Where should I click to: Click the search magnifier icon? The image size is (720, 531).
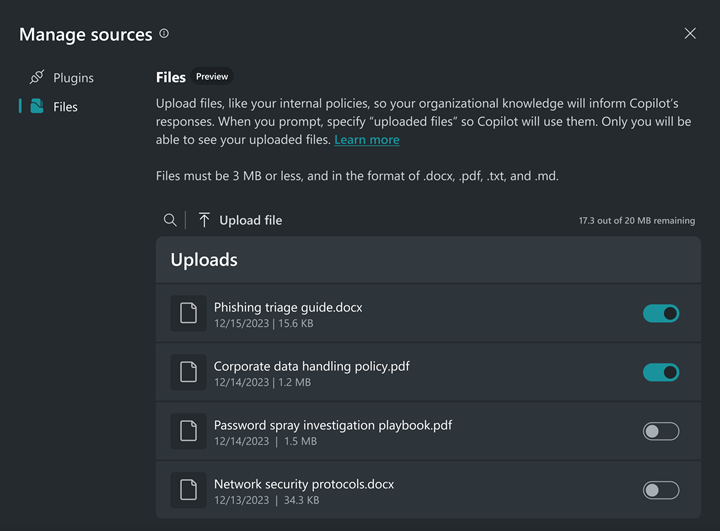coord(170,220)
